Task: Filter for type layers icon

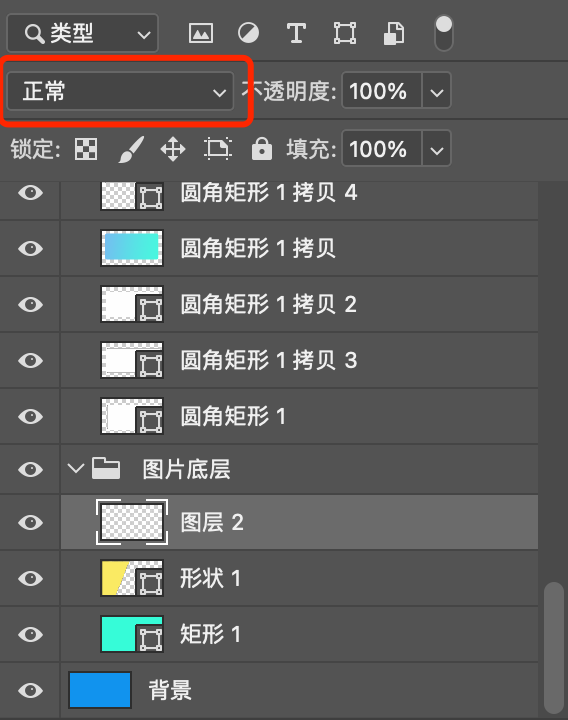Action: [x=296, y=33]
